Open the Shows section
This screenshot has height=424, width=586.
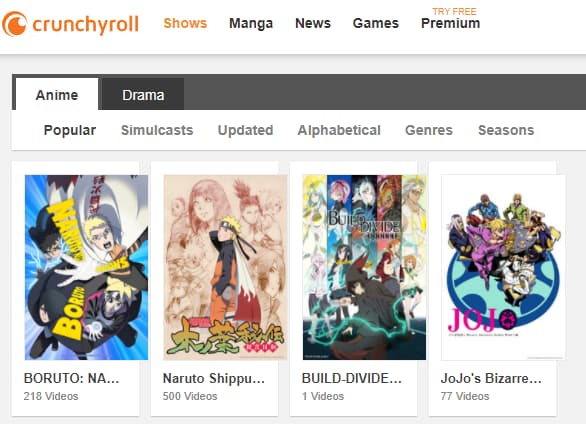(185, 23)
